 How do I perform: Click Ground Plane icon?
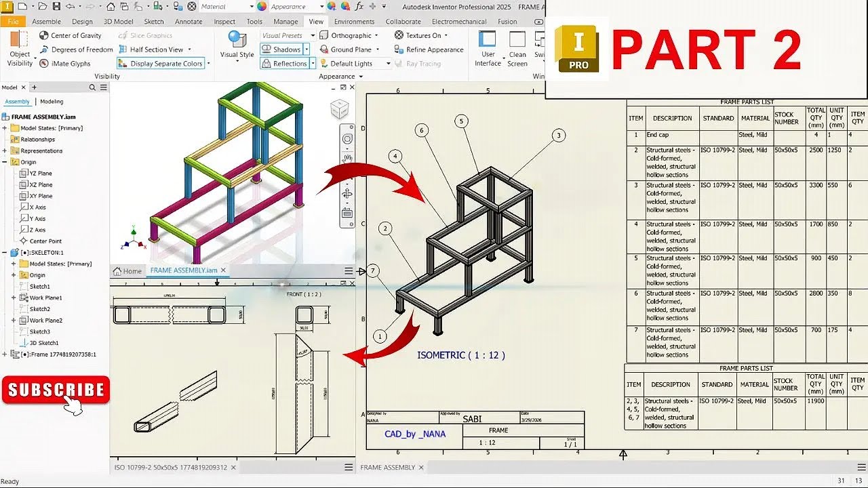(x=323, y=49)
